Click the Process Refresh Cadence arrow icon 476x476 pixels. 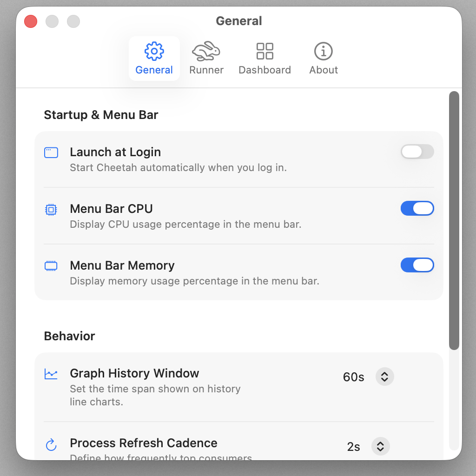tap(51, 445)
